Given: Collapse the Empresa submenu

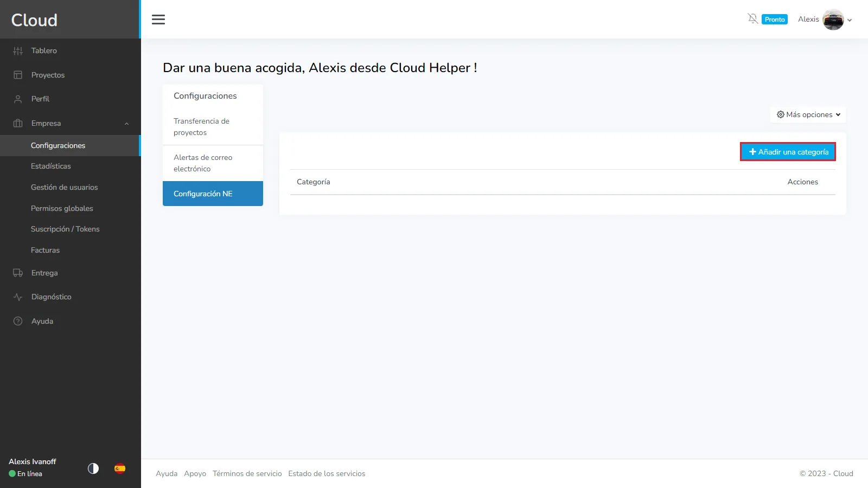Looking at the screenshot, I should (126, 124).
